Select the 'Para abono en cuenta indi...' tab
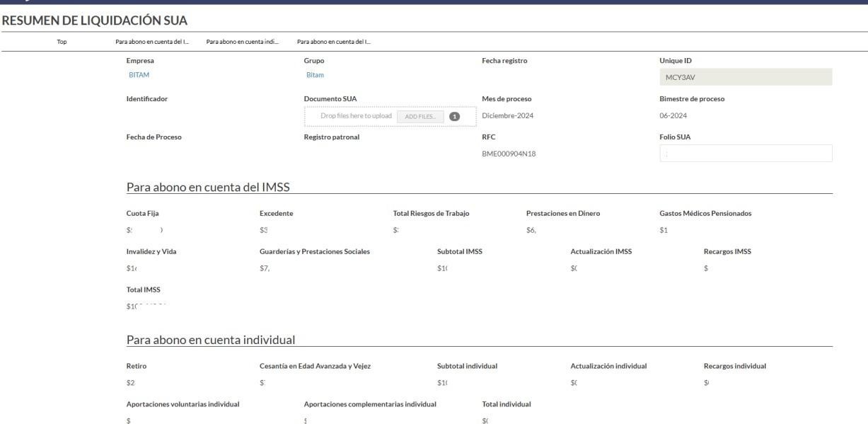 tap(242, 41)
